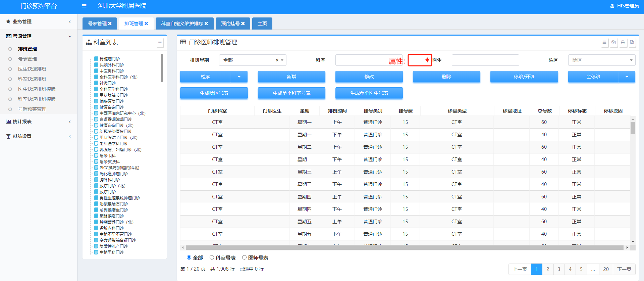644x281 pixels.
Task: Expand the 统计报表 sidebar menu
Action: 39,122
